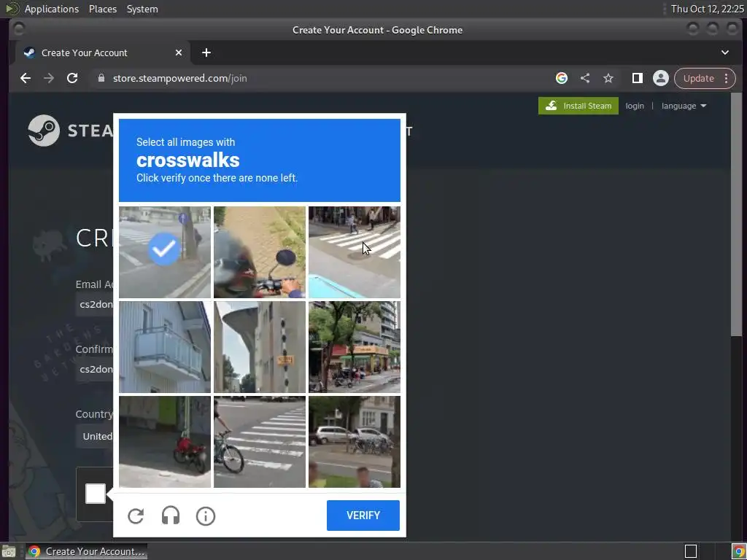Select the red motorcycle tile
This screenshot has width=747, height=560.
pos(165,441)
